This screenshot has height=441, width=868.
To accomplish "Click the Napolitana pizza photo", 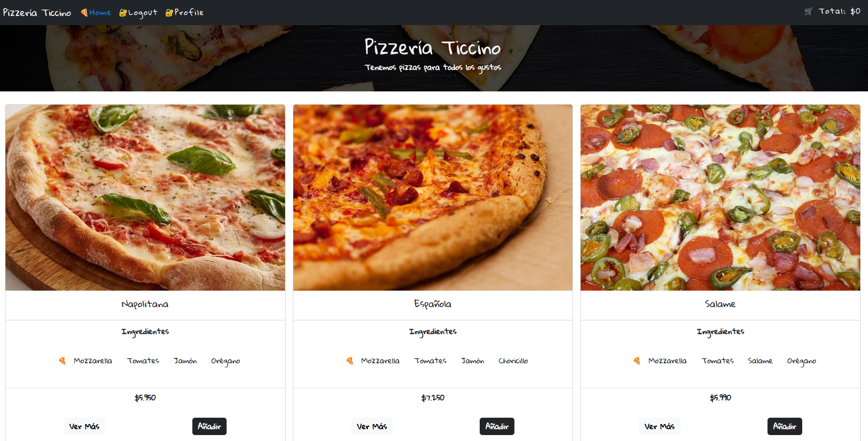I will point(145,197).
